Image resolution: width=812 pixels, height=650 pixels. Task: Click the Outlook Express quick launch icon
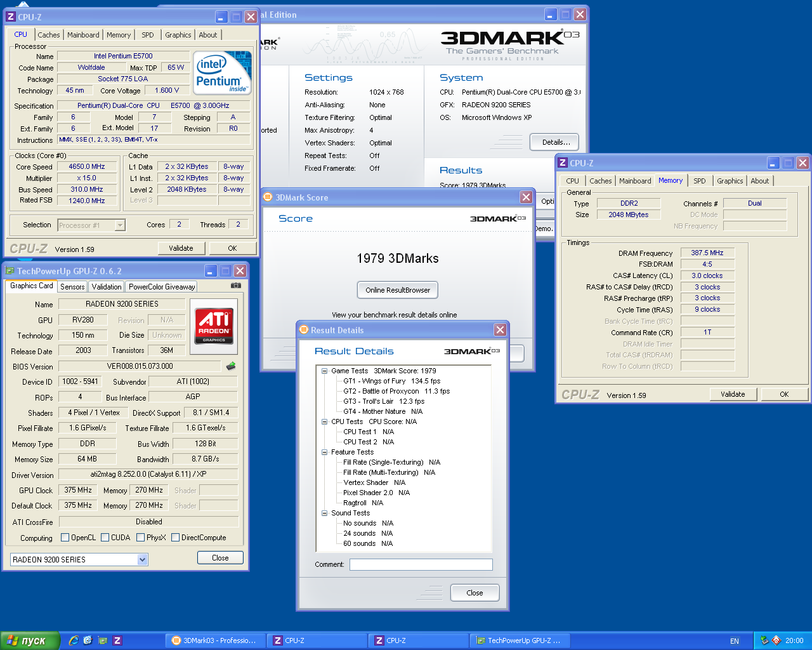[88, 640]
